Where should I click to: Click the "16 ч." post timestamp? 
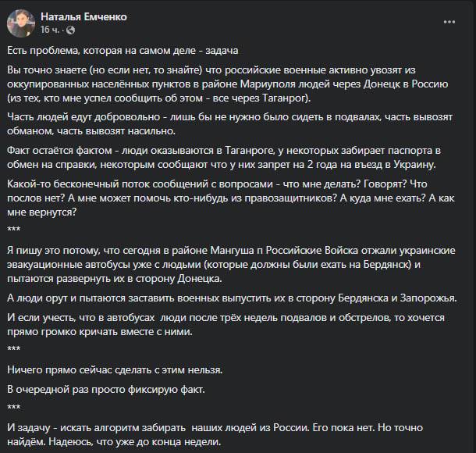[49, 30]
